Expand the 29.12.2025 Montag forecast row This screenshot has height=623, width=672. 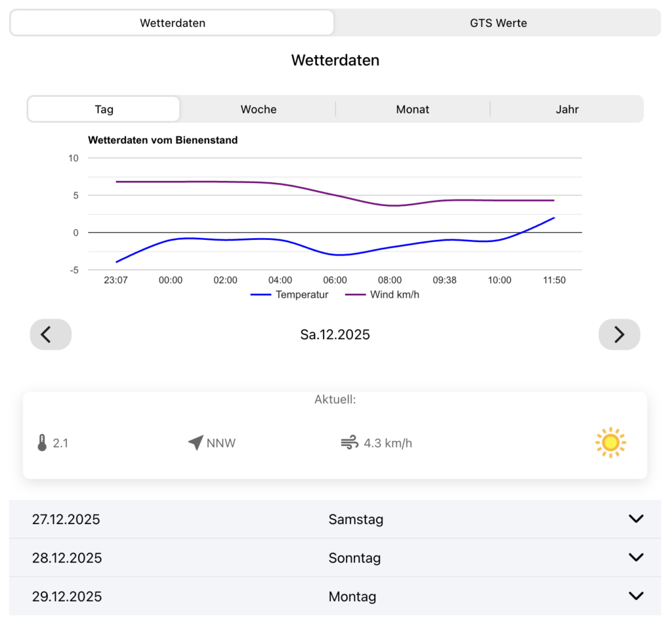pyautogui.click(x=635, y=597)
